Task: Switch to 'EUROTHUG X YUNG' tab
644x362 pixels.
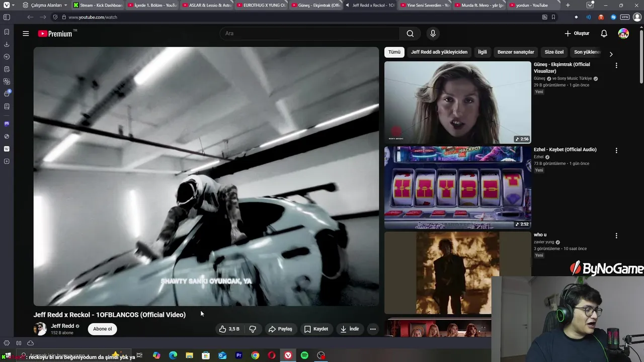Action: coord(261,5)
